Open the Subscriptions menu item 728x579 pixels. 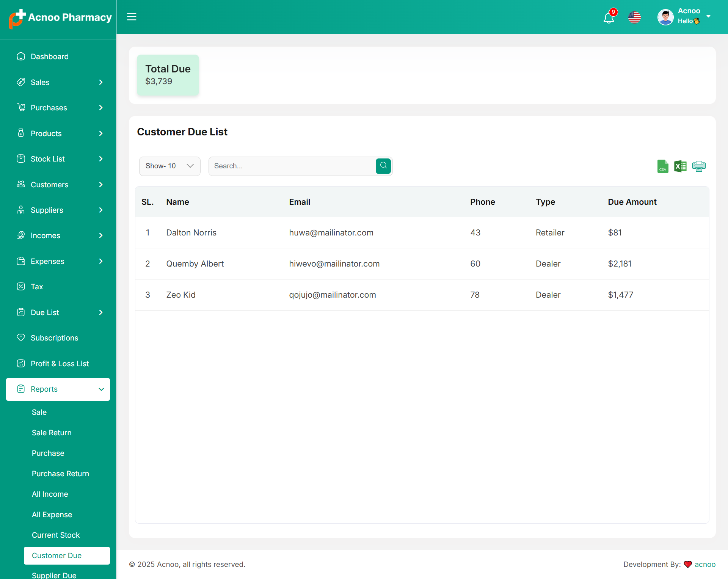(x=54, y=338)
